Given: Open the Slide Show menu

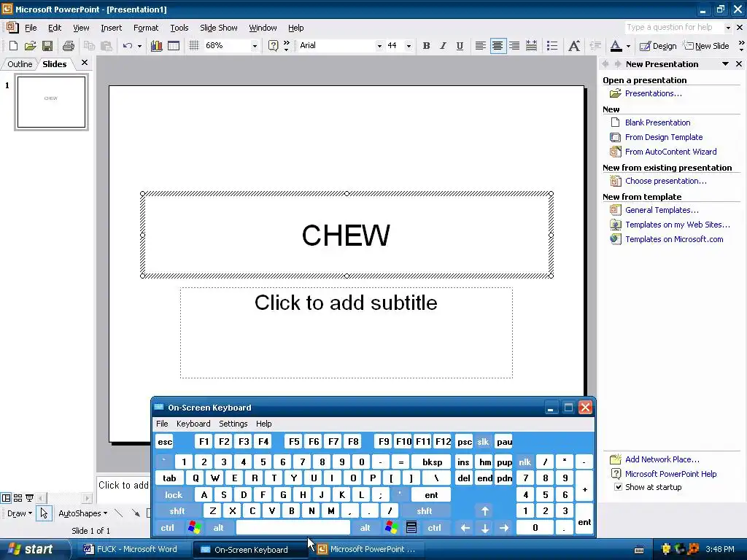Looking at the screenshot, I should coord(219,28).
